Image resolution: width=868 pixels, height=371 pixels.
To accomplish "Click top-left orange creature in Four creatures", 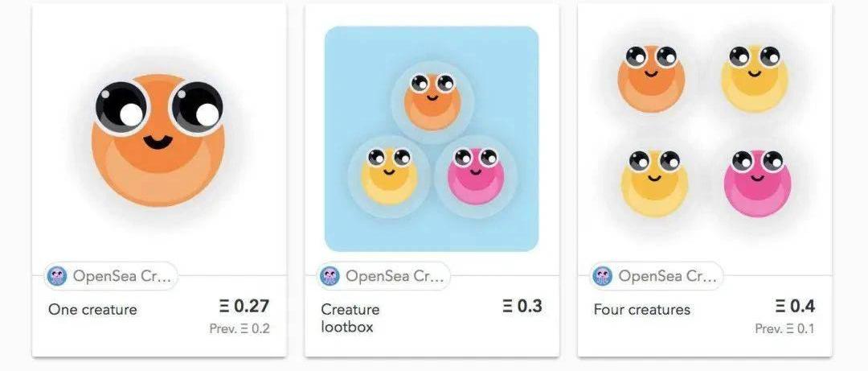I will 651,78.
